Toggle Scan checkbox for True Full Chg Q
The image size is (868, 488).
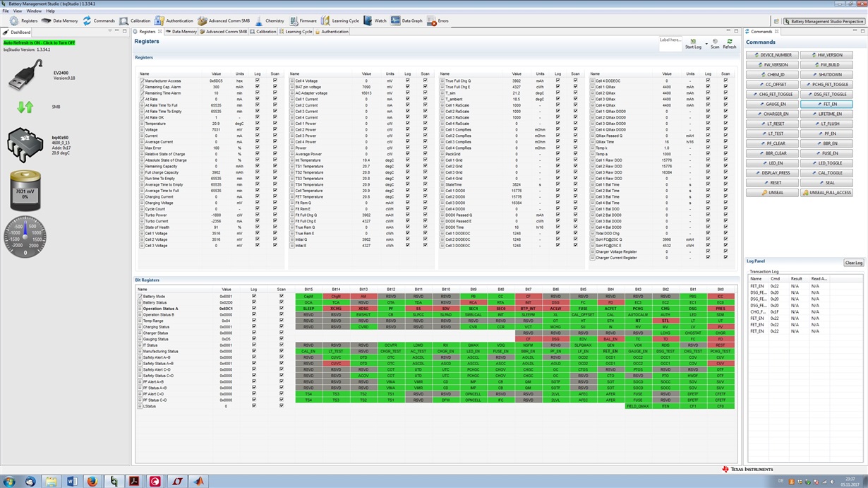(575, 81)
